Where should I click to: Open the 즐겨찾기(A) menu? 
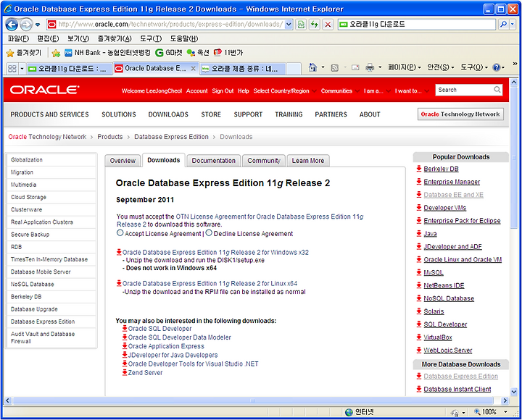coord(115,38)
